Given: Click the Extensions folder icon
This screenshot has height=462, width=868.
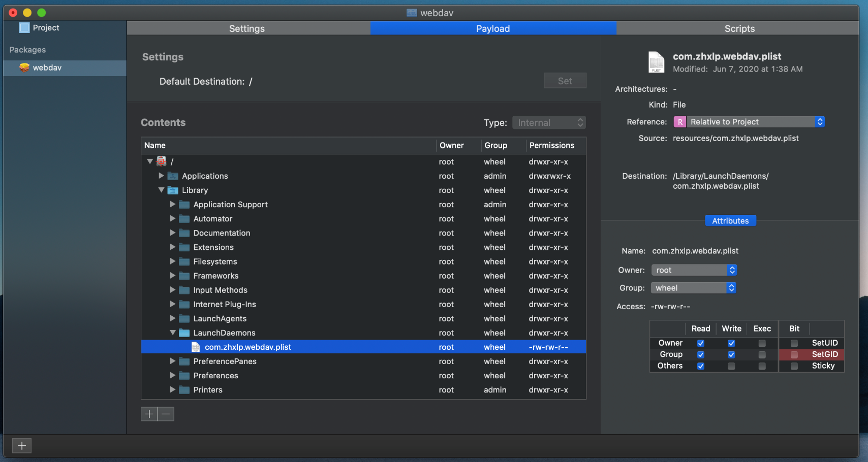Looking at the screenshot, I should click(184, 247).
